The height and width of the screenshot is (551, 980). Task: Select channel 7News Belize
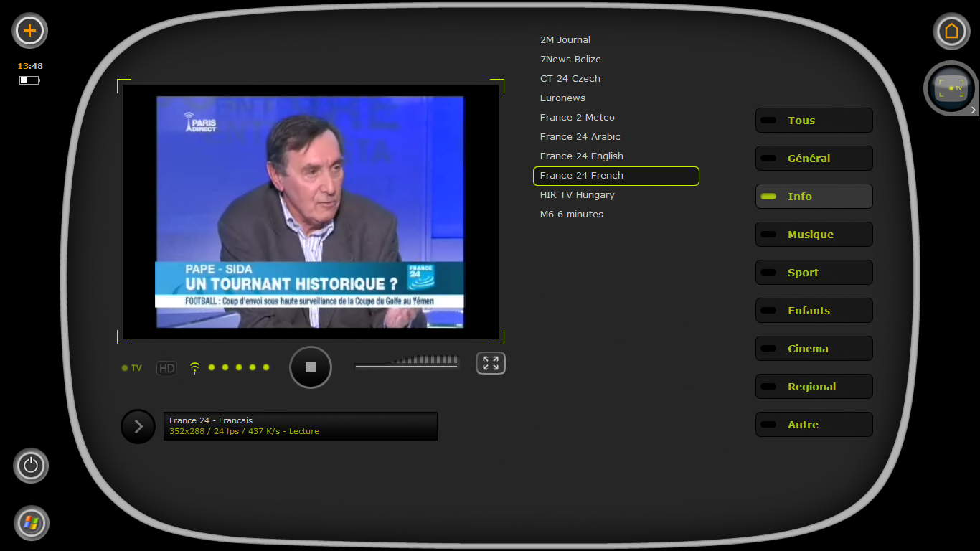(x=570, y=60)
